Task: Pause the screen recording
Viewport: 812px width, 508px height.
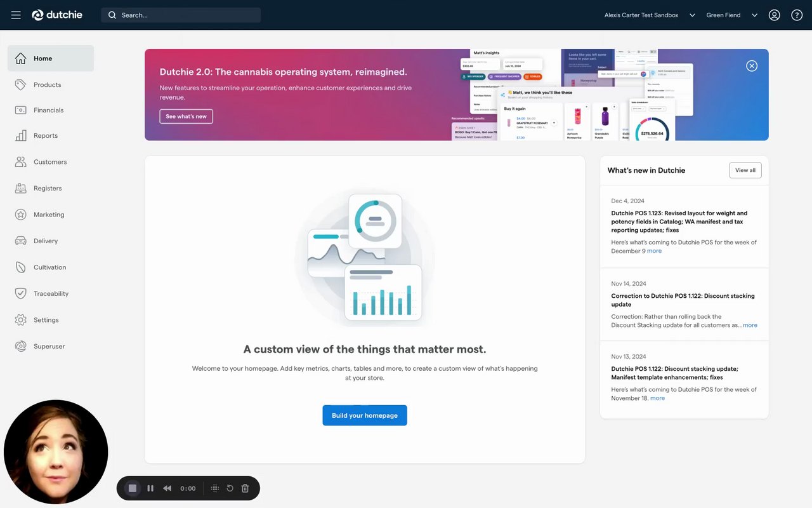Action: pyautogui.click(x=150, y=488)
